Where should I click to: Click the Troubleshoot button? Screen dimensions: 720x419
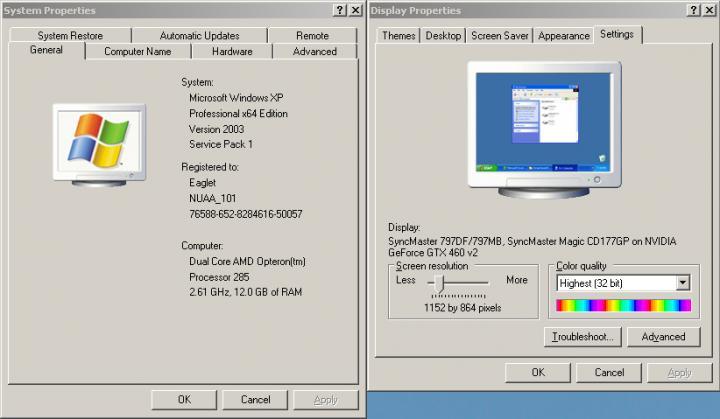pyautogui.click(x=583, y=337)
